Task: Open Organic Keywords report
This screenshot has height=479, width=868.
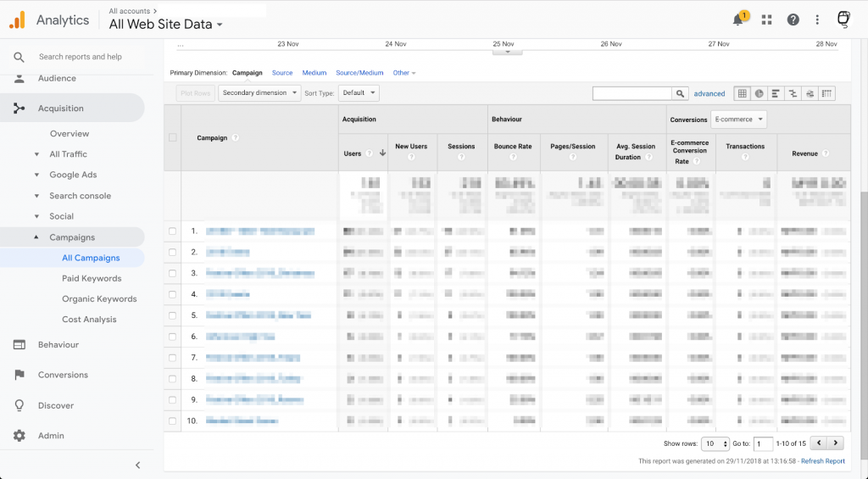Action: tap(99, 299)
